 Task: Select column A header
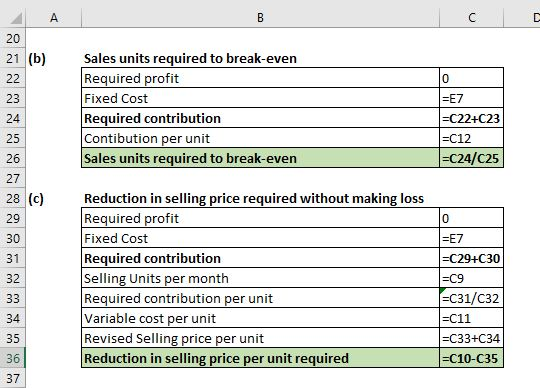pyautogui.click(x=54, y=18)
